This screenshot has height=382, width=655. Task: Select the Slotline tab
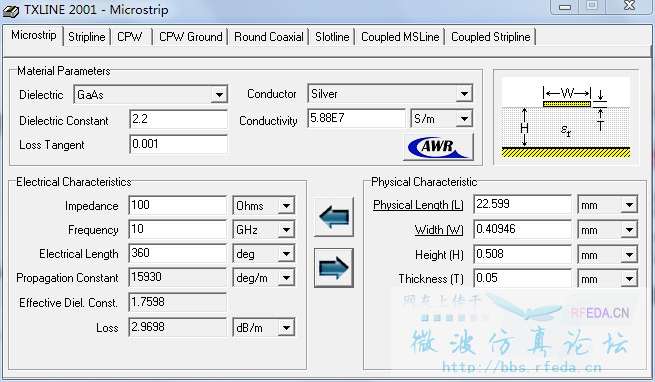(332, 37)
